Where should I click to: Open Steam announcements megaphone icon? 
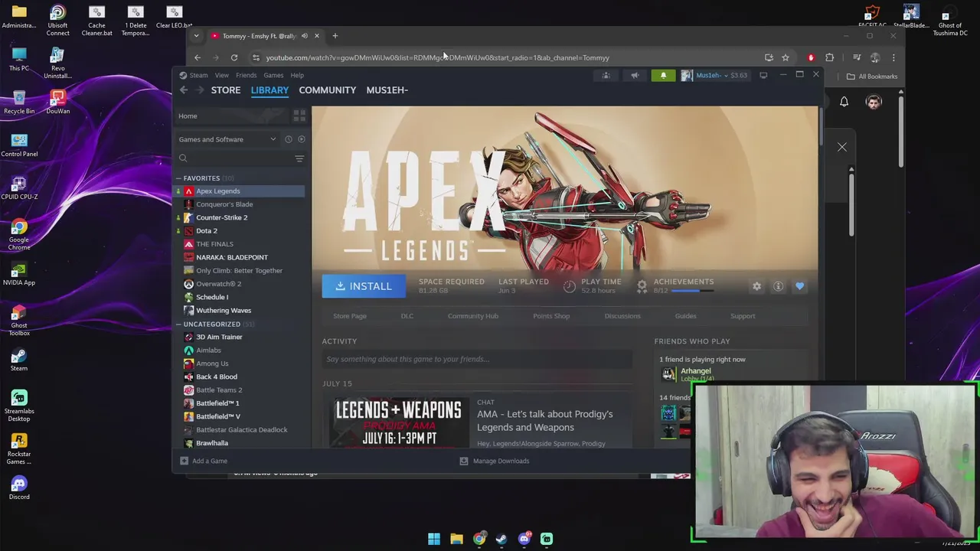click(635, 75)
